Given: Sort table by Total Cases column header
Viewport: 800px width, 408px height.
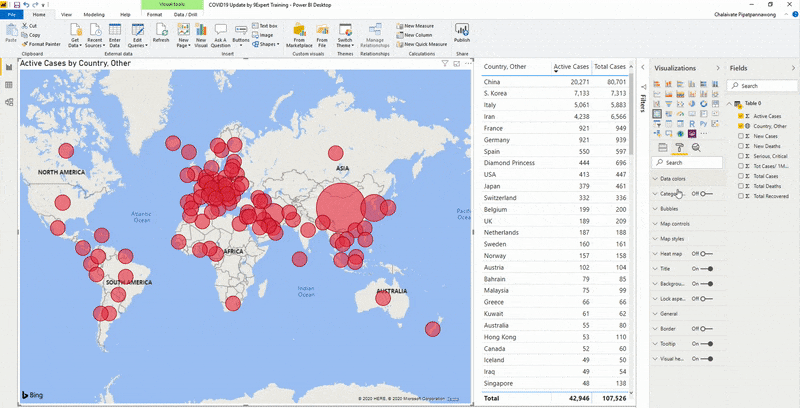Looking at the screenshot, I should coord(610,67).
